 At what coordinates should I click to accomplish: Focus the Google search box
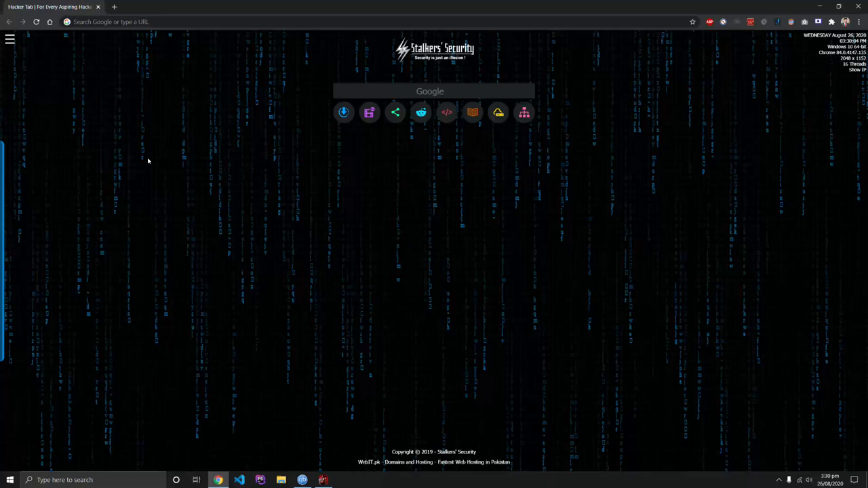pos(433,91)
